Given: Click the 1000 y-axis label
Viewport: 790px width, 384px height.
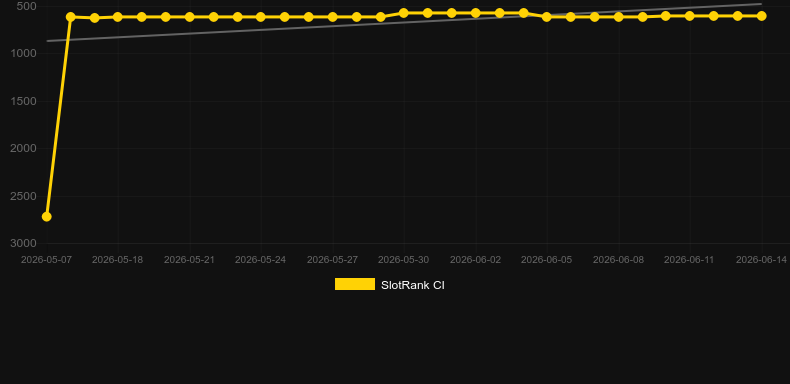Looking at the screenshot, I should [x=23, y=53].
